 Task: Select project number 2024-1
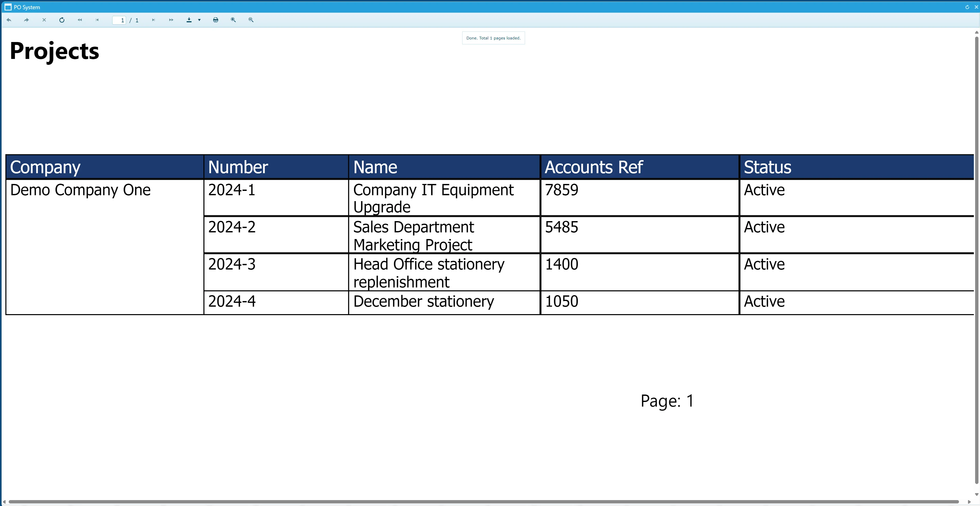(276, 198)
